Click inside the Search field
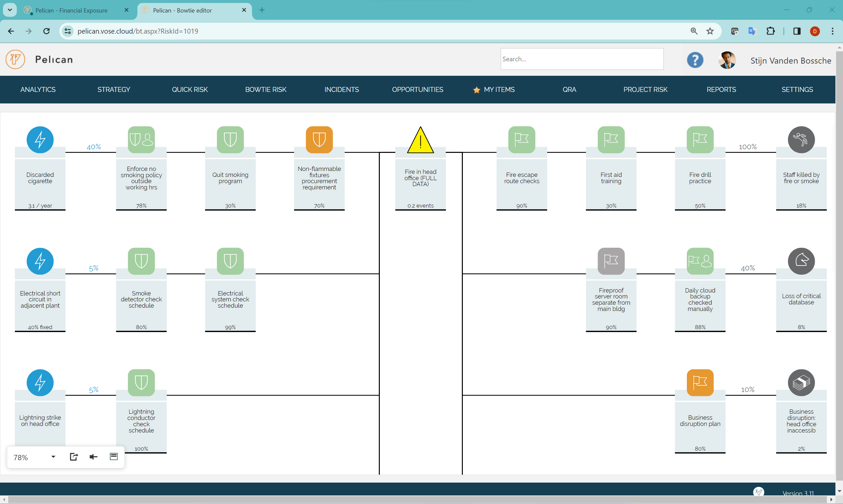This screenshot has width=843, height=504. pos(581,59)
